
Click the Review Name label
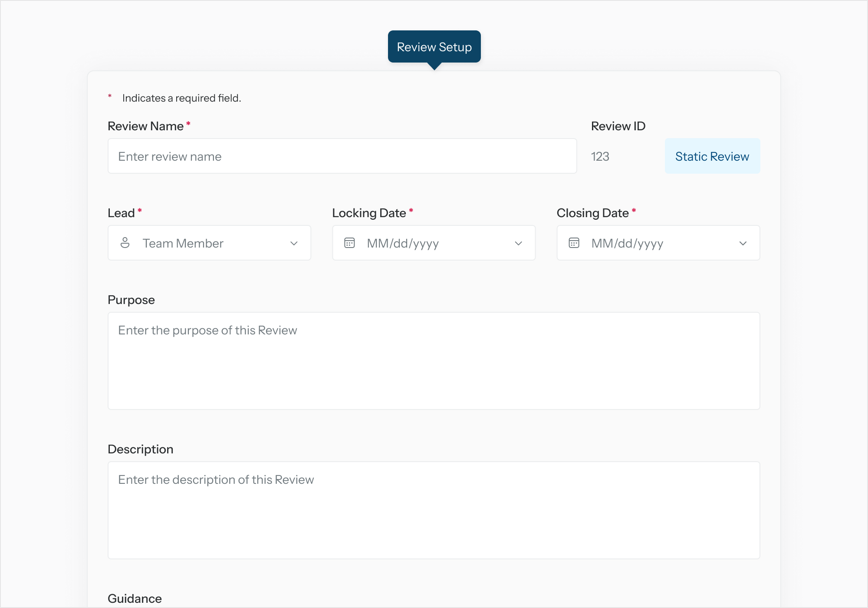(145, 126)
